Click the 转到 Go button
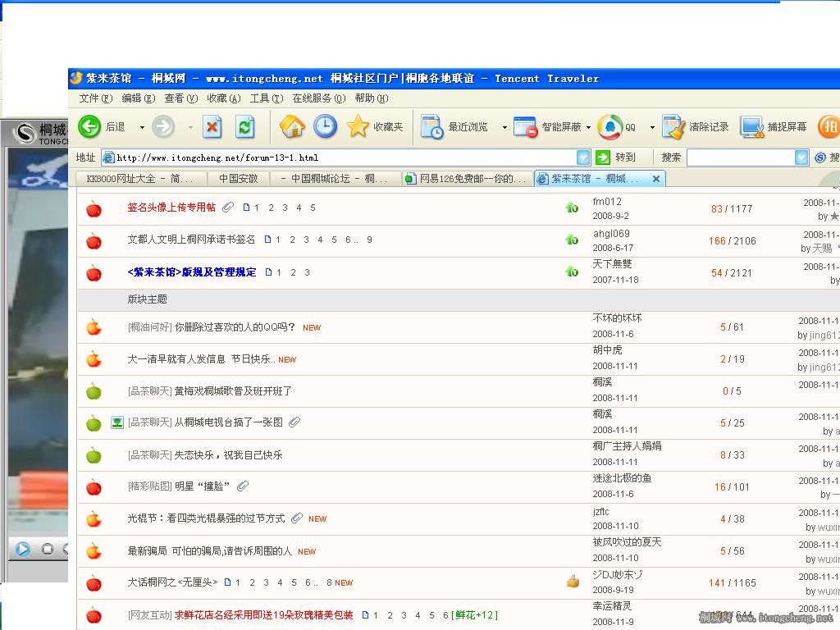Screen dimensions: 840x630 [616, 157]
